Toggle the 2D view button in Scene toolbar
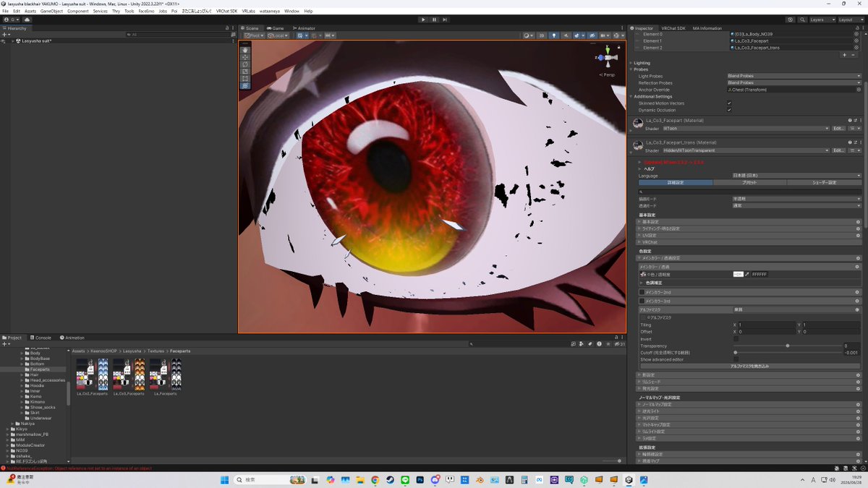The width and height of the screenshot is (868, 488). (541, 35)
